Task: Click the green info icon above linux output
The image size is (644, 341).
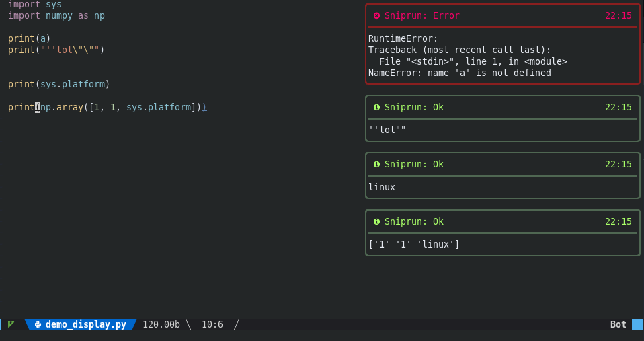Action: (376, 164)
